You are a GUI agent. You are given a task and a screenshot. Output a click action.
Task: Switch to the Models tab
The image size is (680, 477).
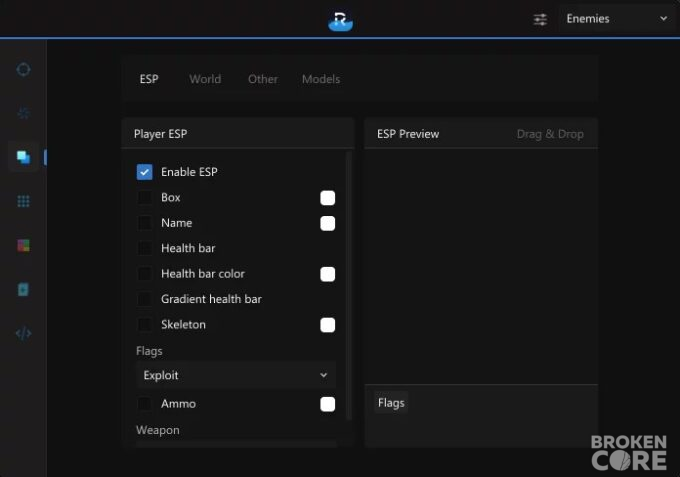(321, 79)
